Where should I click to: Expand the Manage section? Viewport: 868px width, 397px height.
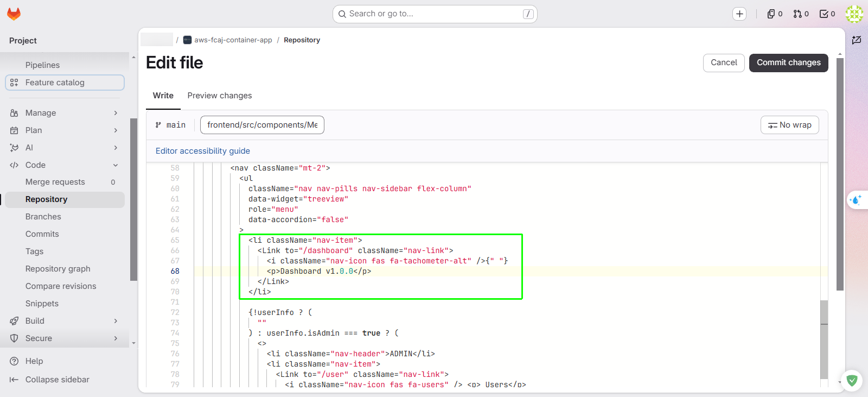65,113
